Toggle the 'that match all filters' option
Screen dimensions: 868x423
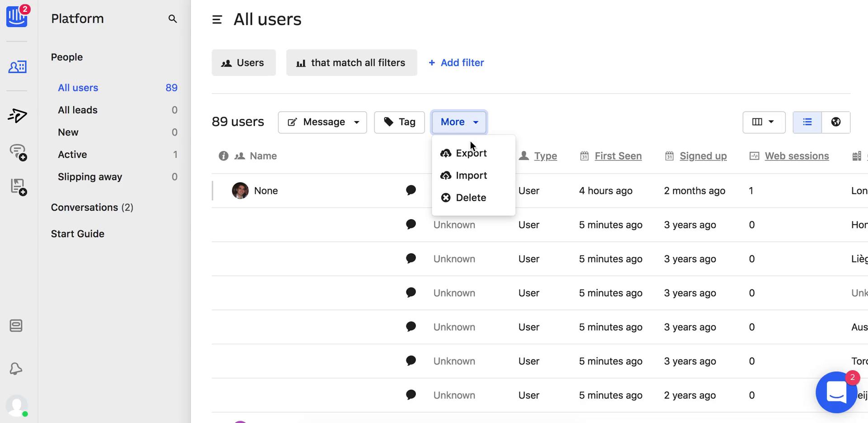351,63
